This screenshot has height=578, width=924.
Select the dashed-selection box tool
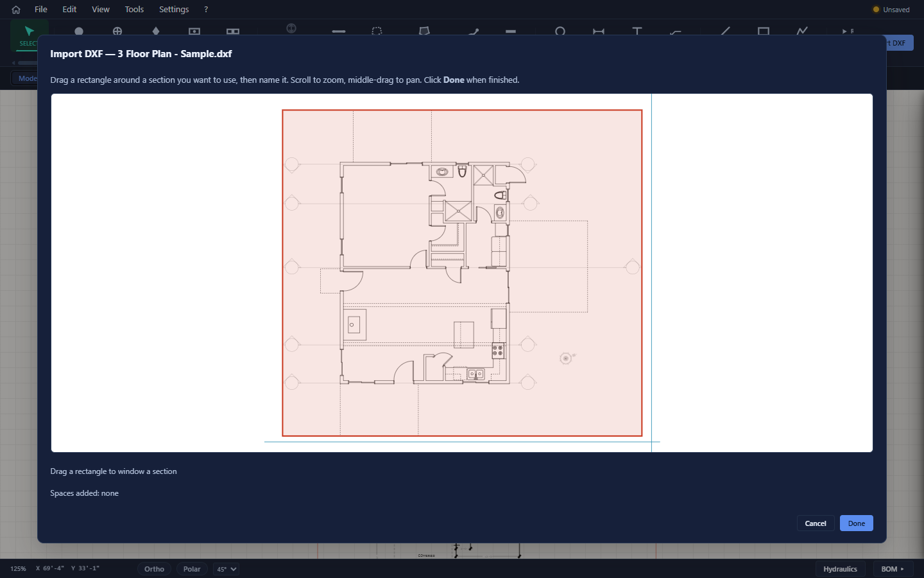pyautogui.click(x=377, y=31)
